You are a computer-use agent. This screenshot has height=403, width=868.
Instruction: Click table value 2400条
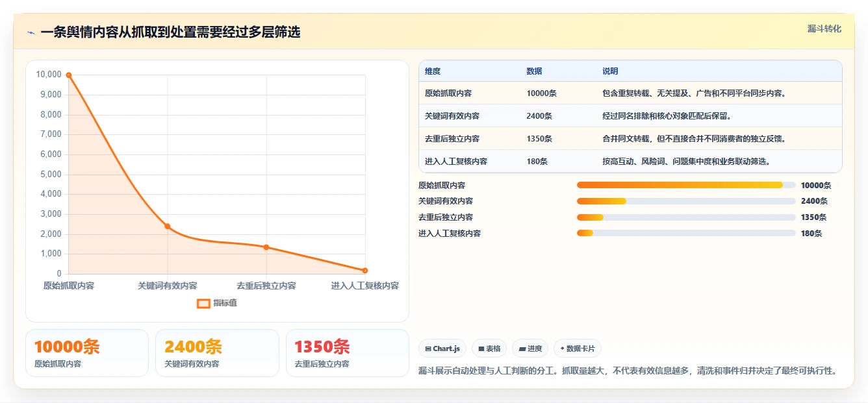[539, 116]
